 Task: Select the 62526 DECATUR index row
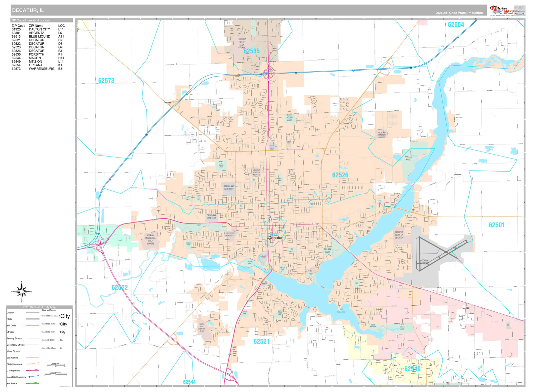click(38, 51)
